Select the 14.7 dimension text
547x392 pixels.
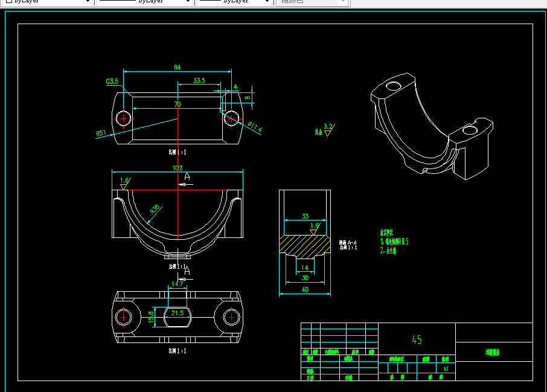(178, 284)
